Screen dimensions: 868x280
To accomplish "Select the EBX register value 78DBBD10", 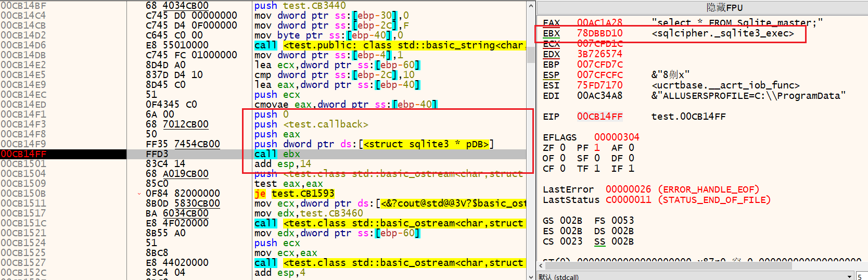I will point(599,33).
